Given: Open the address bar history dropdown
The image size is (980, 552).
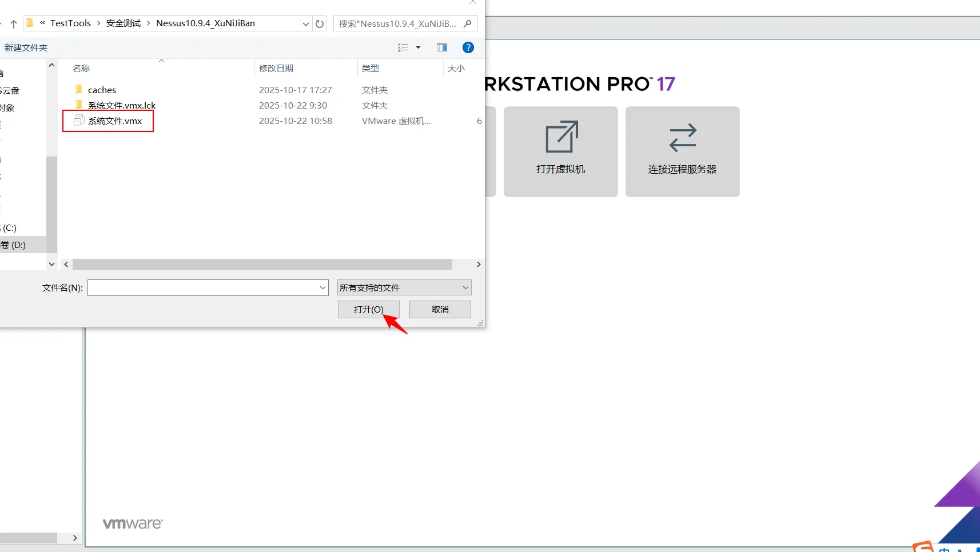Looking at the screenshot, I should coord(305,23).
